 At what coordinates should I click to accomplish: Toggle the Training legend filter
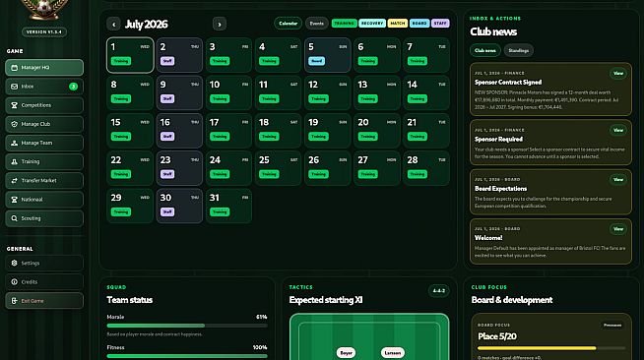(x=345, y=24)
